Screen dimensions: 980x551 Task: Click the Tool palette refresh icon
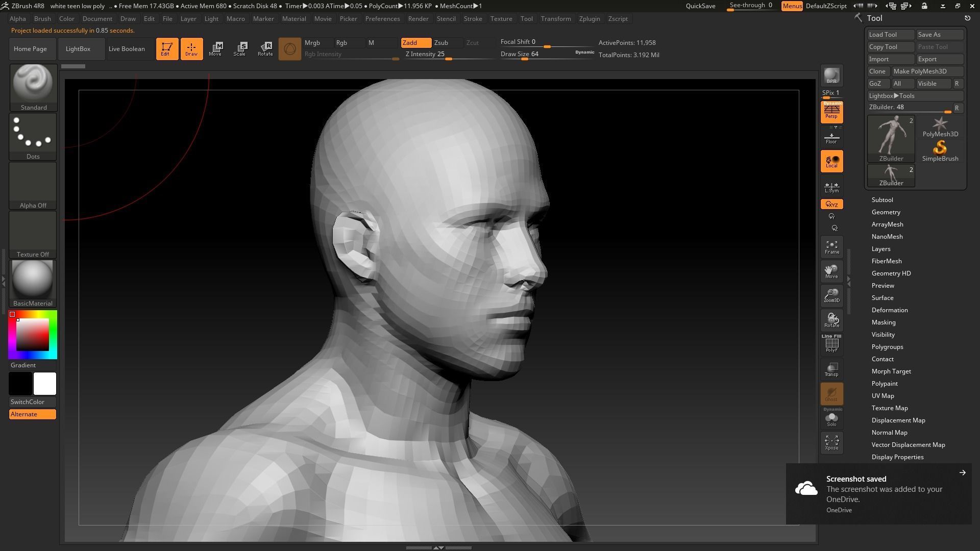[x=967, y=18]
